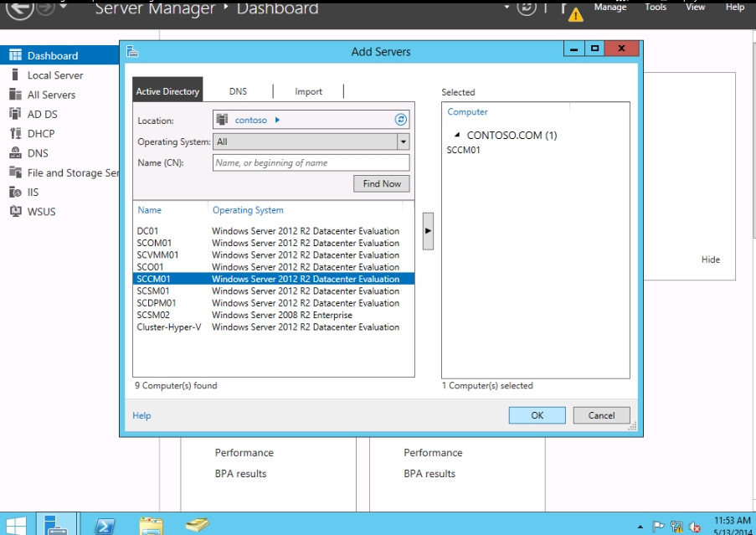Screen dimensions: 756x535
Task: Click the refresh icon in Location field
Action: click(x=401, y=120)
